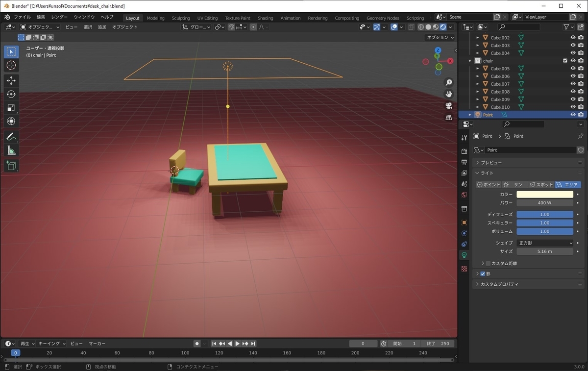Open the 編集 menu
This screenshot has height=371, width=588.
tap(41, 17)
